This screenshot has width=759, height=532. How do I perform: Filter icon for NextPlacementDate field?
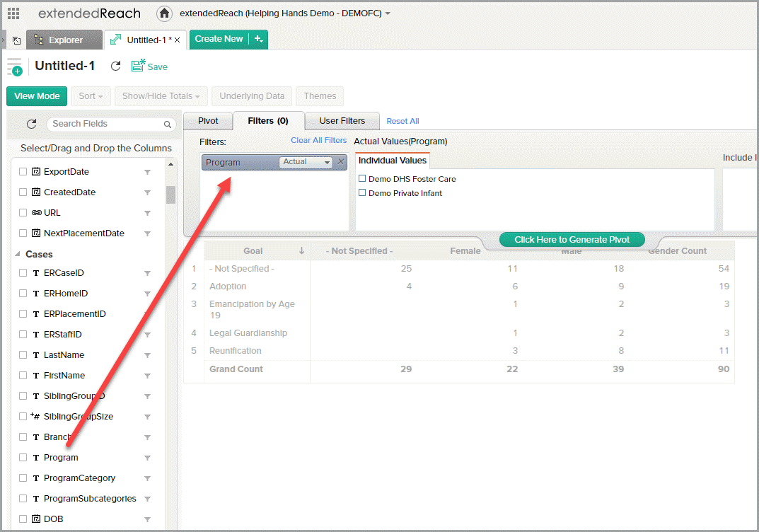coord(147,233)
